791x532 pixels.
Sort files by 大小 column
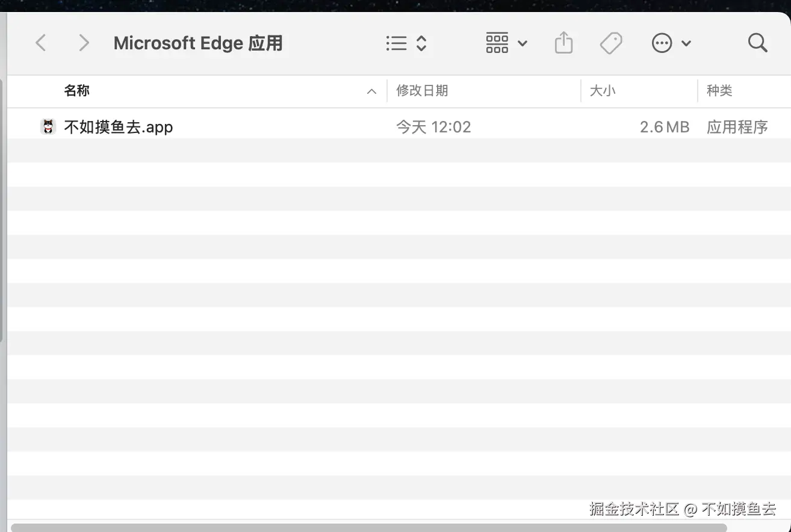tap(603, 91)
